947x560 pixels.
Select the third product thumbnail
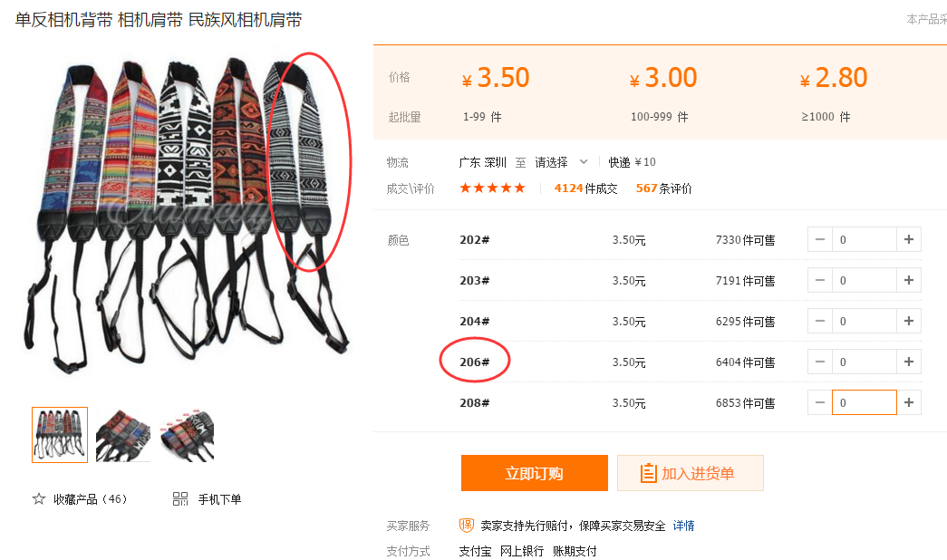coord(188,436)
